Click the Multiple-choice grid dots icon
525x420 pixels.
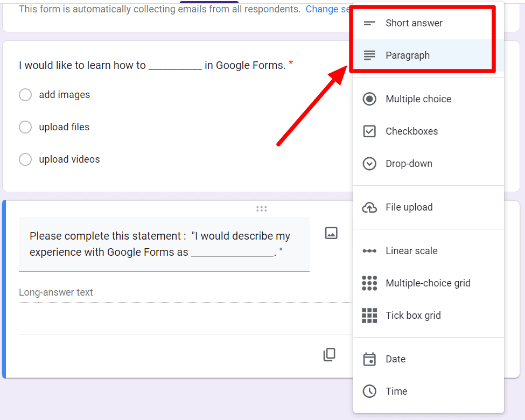point(369,283)
